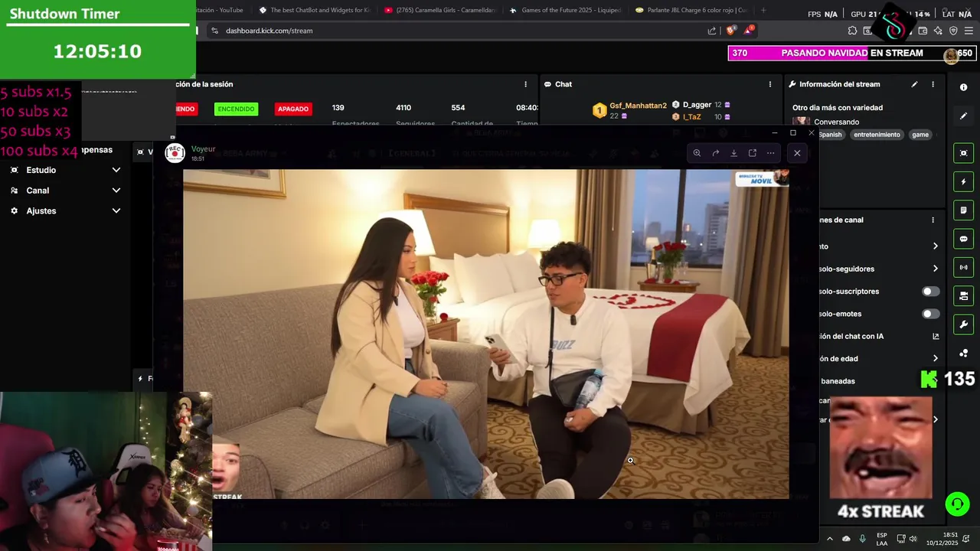Open channel actions panel three-dot menu
980x551 pixels.
click(x=933, y=220)
